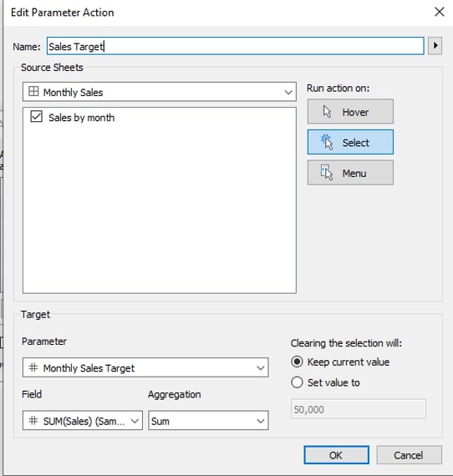Open the insert arrow next to Name field
Screen dimensions: 453x476
point(435,46)
